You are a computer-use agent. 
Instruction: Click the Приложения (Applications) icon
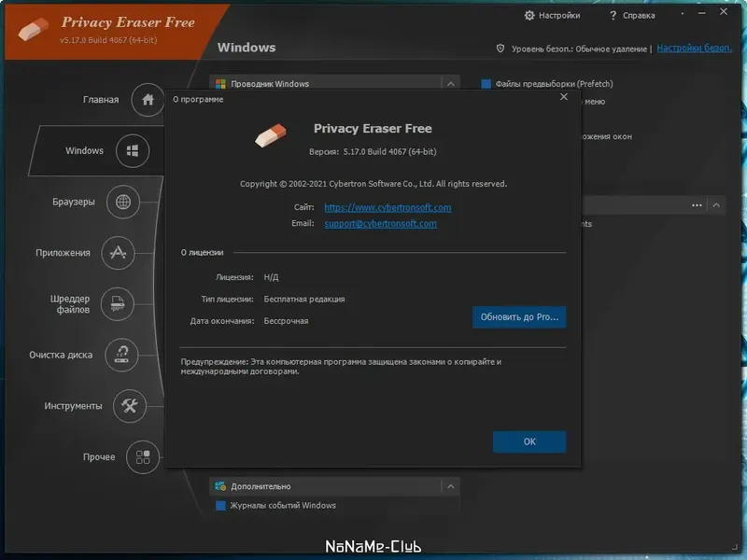(x=117, y=252)
